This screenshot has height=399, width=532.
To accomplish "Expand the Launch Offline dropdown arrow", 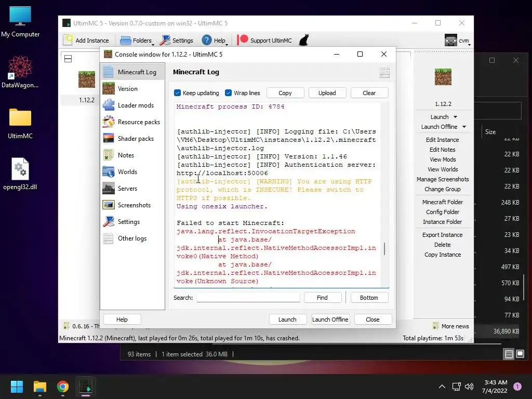I will (464, 127).
